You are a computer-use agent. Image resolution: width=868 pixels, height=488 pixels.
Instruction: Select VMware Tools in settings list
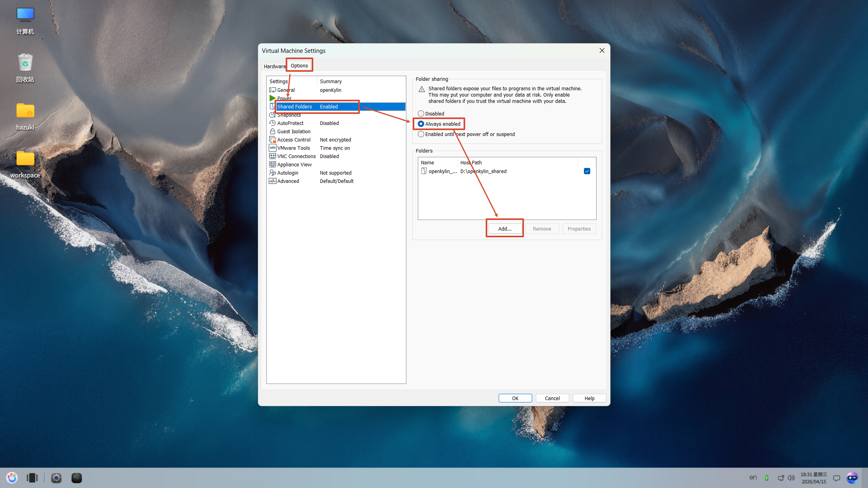coord(294,148)
